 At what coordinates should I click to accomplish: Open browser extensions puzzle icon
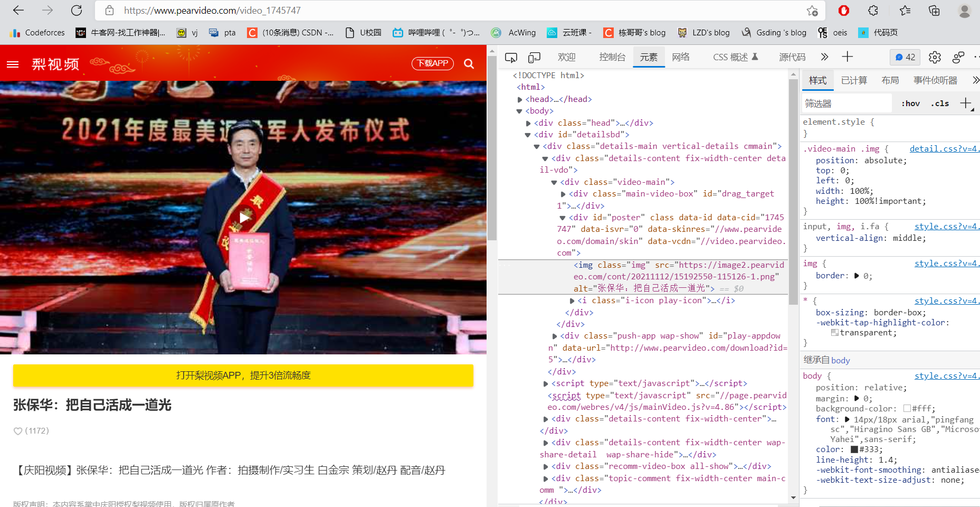873,11
